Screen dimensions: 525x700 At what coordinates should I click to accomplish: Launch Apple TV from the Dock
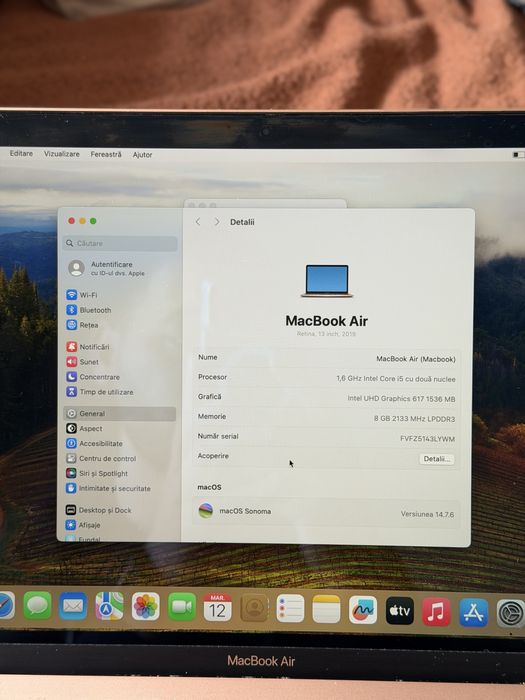coord(400,611)
